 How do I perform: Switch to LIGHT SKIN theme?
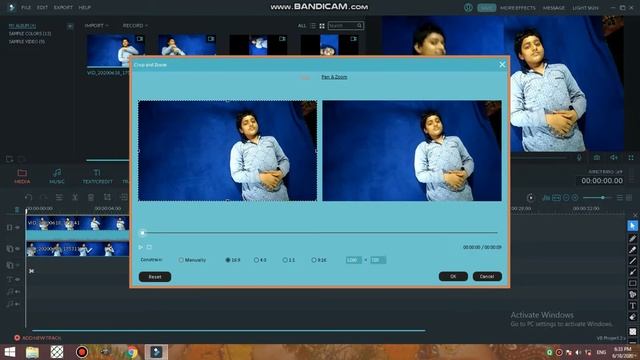pyautogui.click(x=585, y=8)
